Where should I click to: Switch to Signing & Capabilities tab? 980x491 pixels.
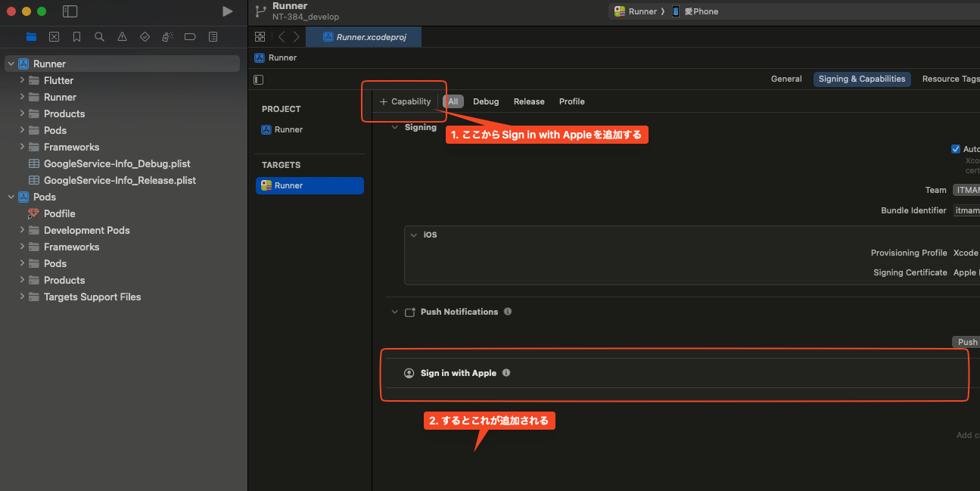tap(862, 79)
